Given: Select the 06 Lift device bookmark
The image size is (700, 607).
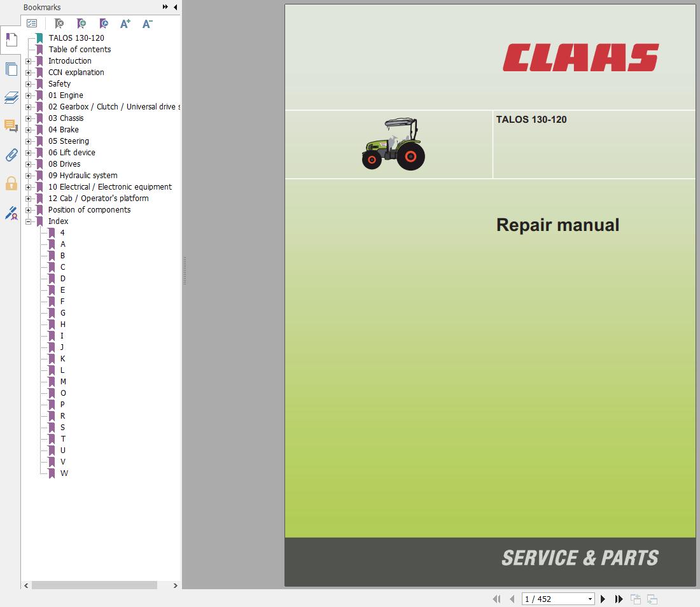Looking at the screenshot, I should pyautogui.click(x=72, y=153).
